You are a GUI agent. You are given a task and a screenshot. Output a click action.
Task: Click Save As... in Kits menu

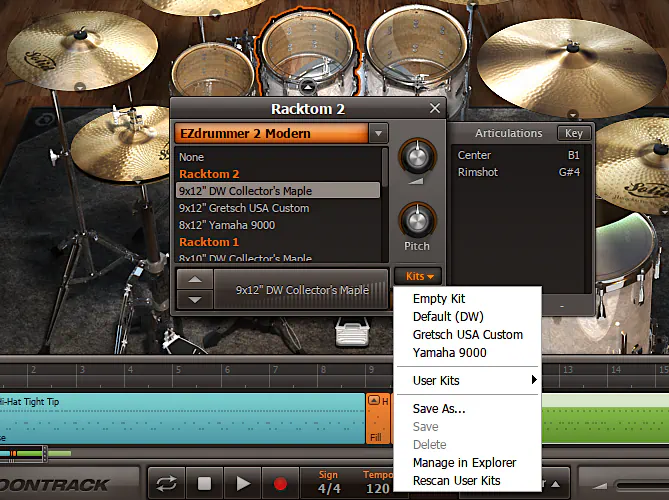tap(467, 409)
